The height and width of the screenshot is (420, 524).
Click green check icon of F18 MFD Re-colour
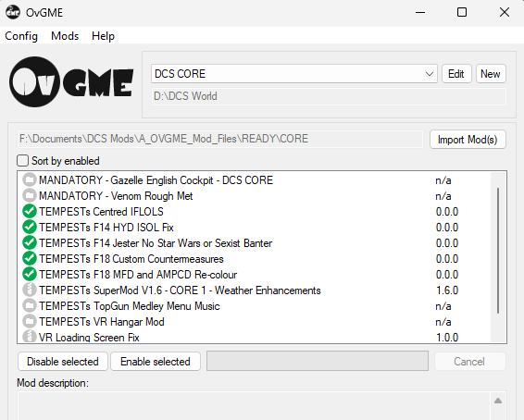30,274
